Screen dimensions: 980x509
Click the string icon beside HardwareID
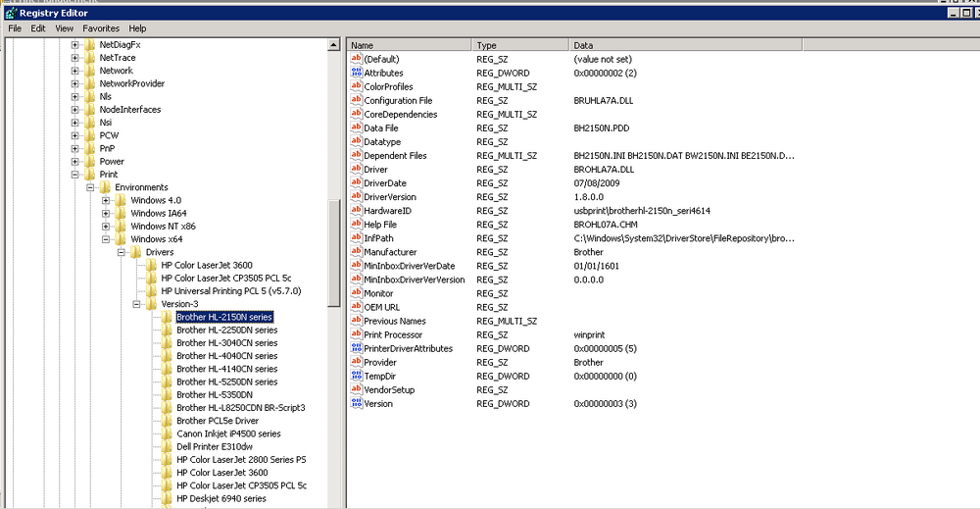click(x=357, y=210)
